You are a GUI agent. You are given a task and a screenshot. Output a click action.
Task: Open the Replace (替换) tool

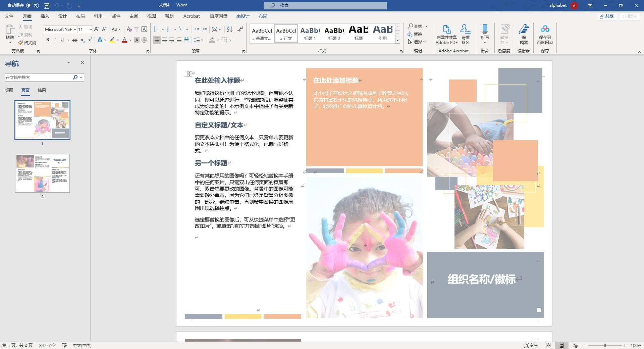point(417,34)
